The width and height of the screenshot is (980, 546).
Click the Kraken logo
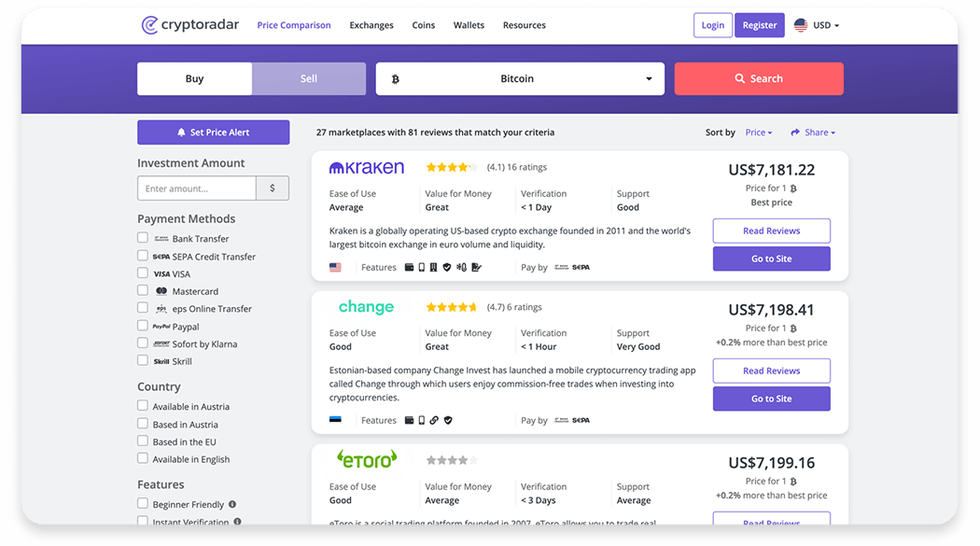click(367, 167)
